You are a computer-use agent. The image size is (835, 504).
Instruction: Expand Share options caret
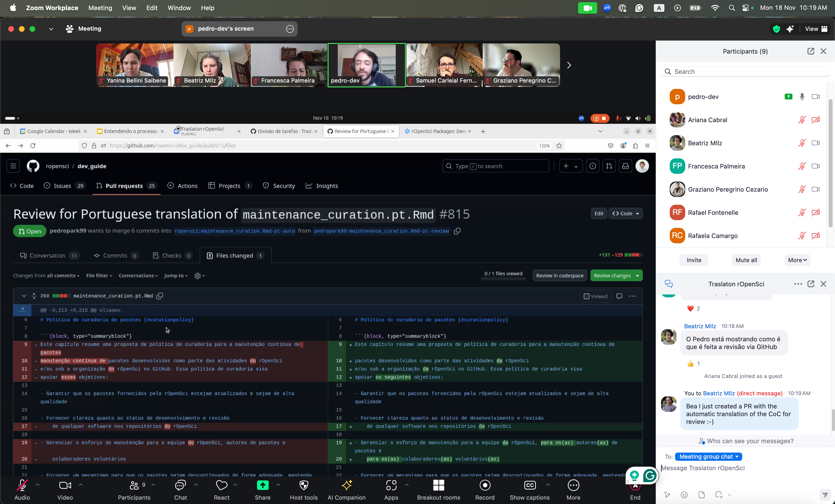278,485
